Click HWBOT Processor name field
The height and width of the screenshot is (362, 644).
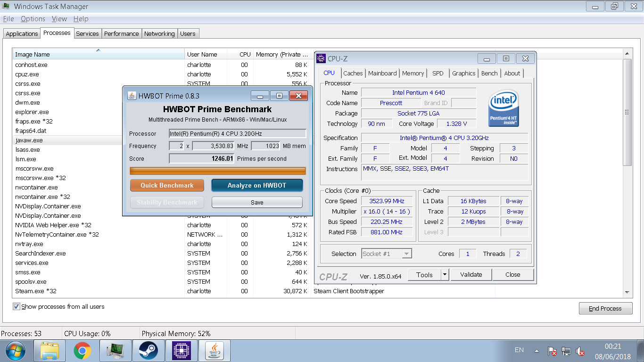238,134
